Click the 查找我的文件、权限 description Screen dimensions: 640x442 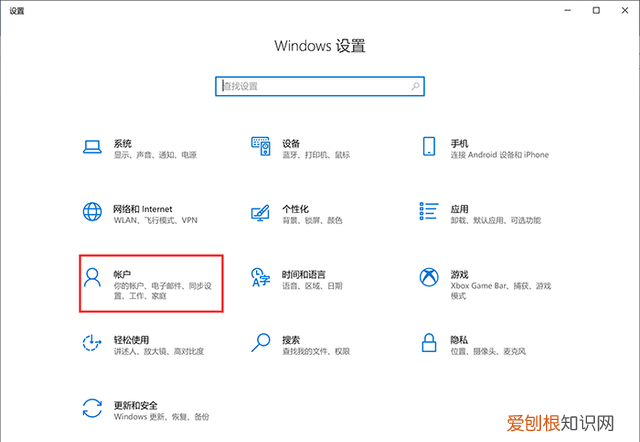pos(316,351)
